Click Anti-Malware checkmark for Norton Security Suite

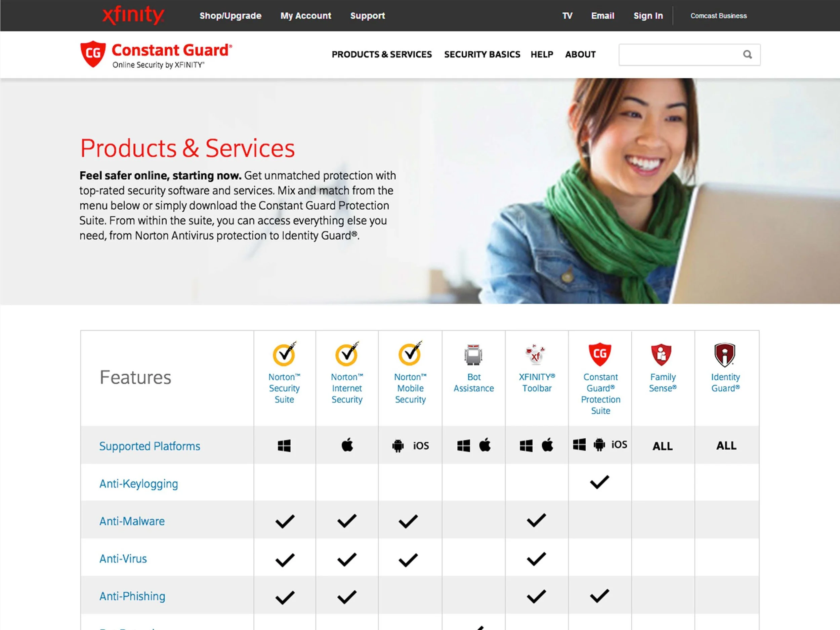pyautogui.click(x=285, y=521)
